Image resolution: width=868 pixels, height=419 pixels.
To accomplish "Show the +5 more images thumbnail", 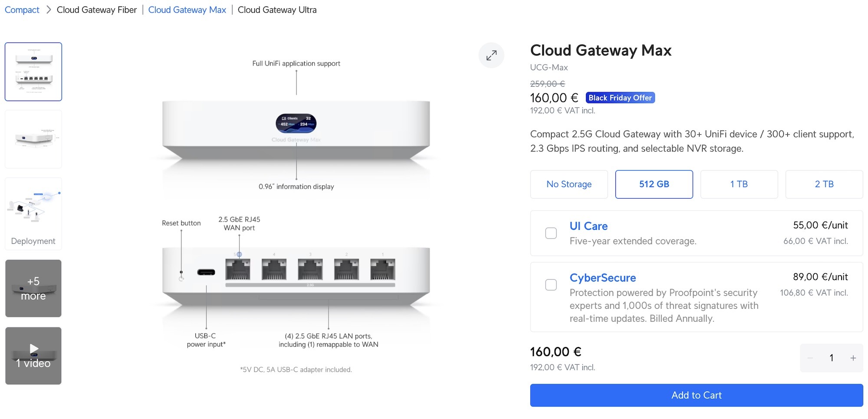I will (x=33, y=288).
